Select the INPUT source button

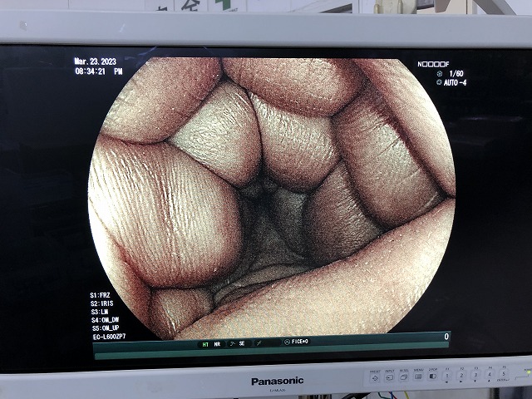[390, 377]
